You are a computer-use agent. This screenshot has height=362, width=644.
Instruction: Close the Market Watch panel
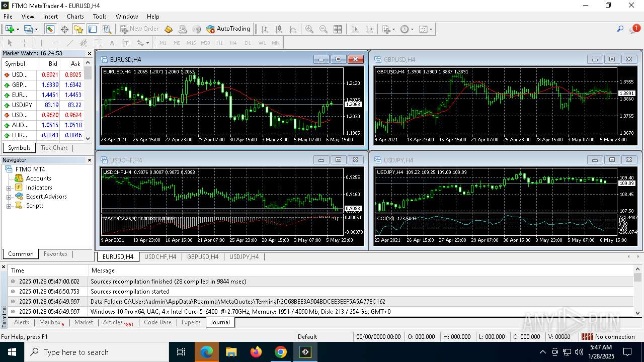90,53
